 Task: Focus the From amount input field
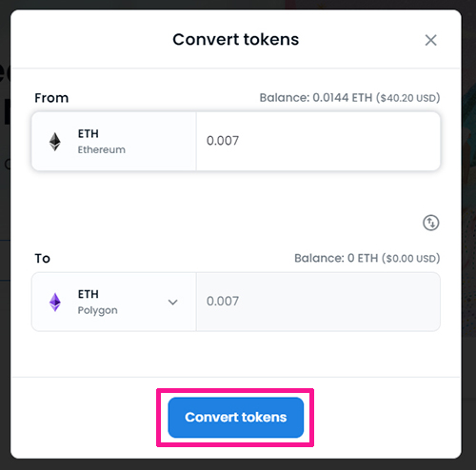tap(318, 141)
